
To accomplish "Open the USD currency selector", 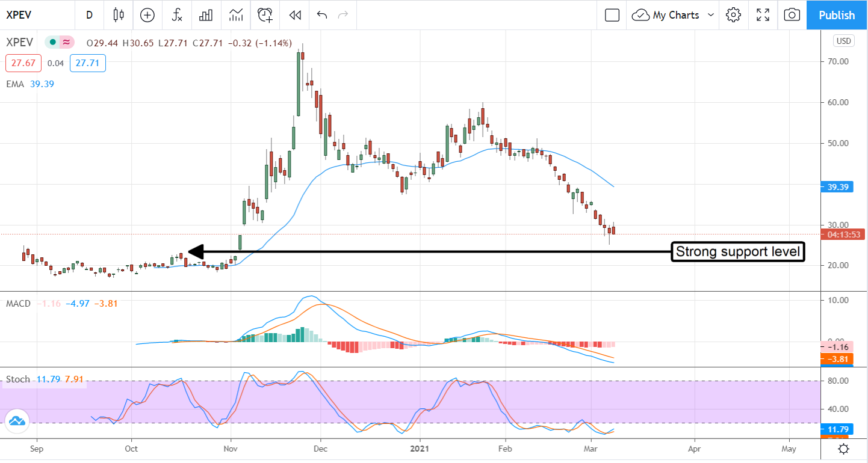I will click(x=843, y=41).
